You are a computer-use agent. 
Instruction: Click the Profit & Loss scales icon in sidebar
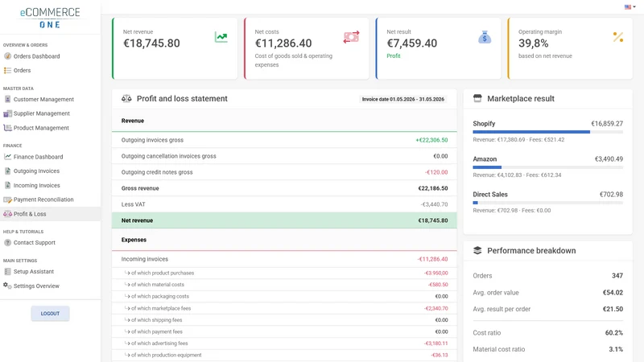(x=7, y=214)
